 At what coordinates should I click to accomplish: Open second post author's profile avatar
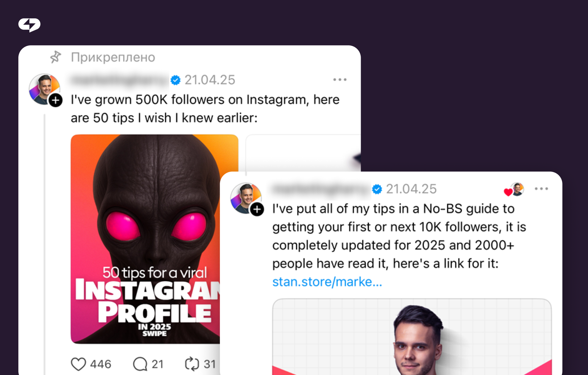click(x=246, y=198)
